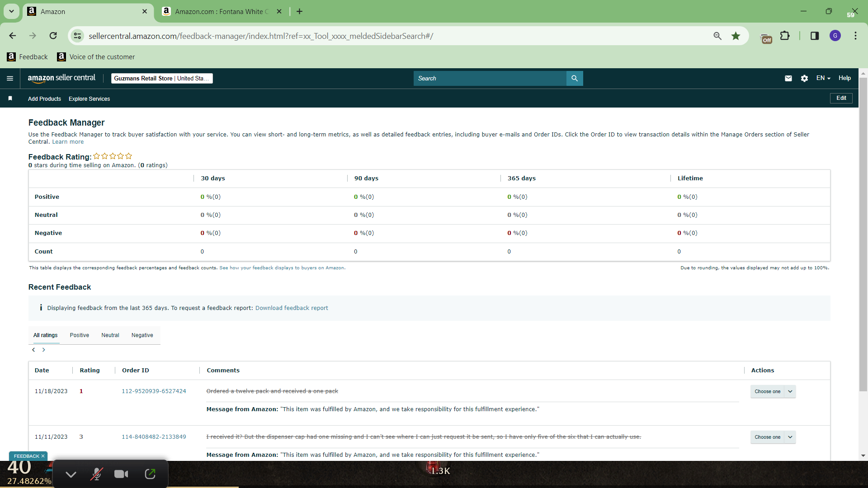Open the Chrome profile avatar G
868x488 pixels.
point(835,36)
